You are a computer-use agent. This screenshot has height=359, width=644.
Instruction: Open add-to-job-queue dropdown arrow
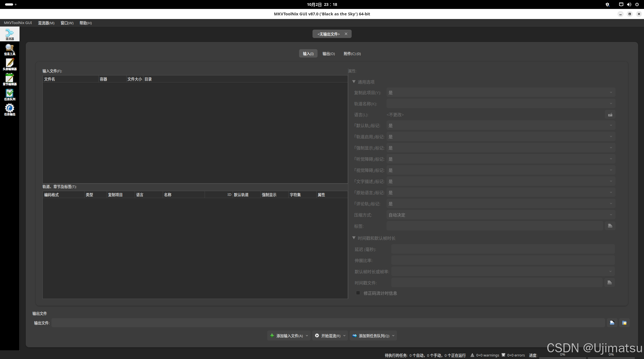tap(393, 336)
